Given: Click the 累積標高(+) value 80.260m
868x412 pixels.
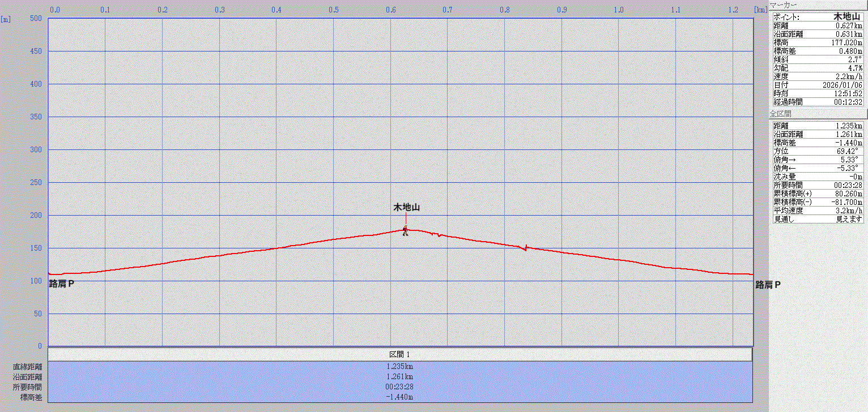Looking at the screenshot, I should click(848, 194).
